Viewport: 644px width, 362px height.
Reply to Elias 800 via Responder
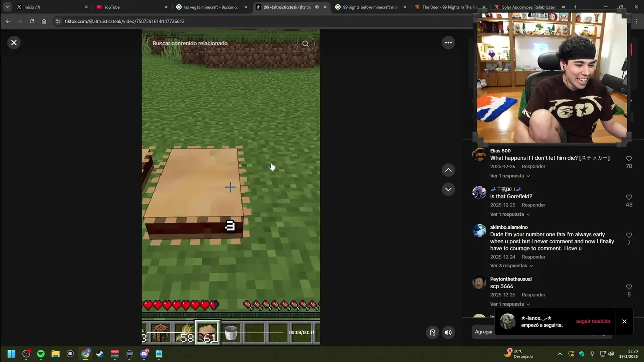533,167
